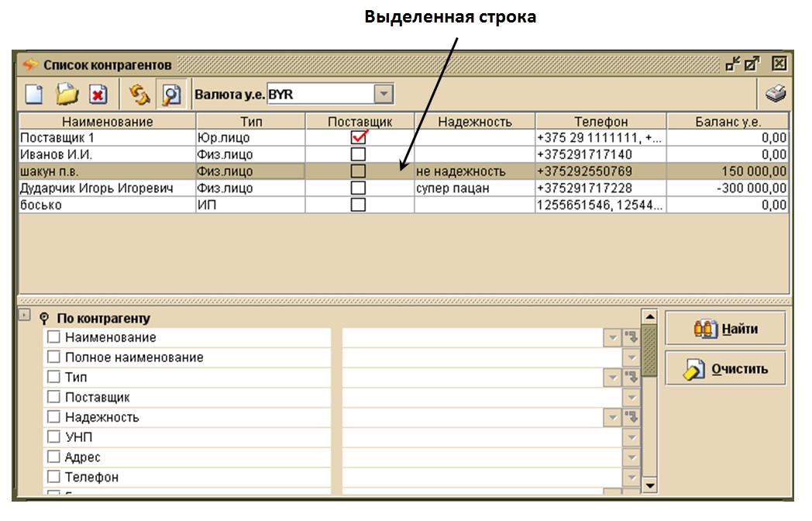This screenshot has height=521, width=812.
Task: Click the Наименование filter value field
Action: [473, 338]
